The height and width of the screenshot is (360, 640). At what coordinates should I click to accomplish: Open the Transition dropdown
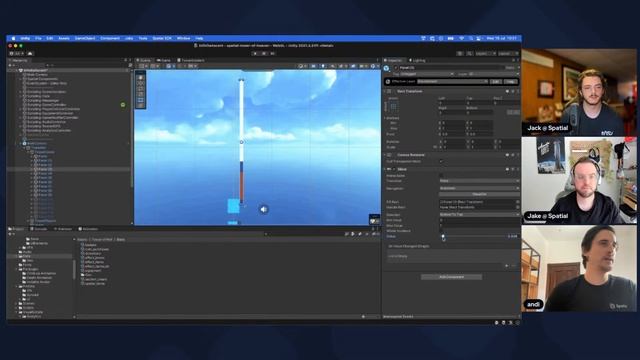coord(479,181)
